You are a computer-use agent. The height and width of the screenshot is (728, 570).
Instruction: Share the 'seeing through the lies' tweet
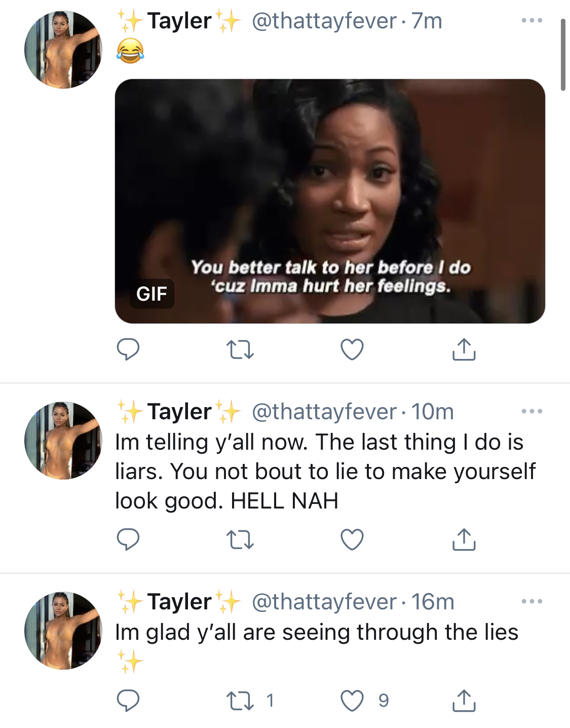(464, 700)
